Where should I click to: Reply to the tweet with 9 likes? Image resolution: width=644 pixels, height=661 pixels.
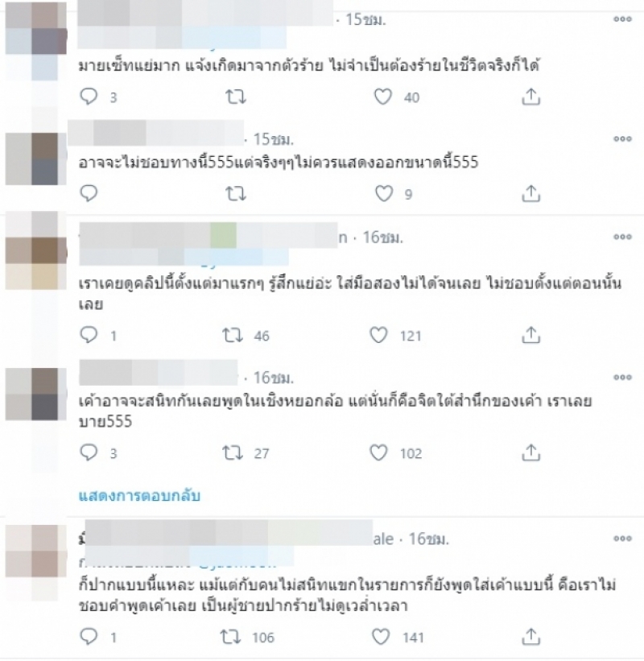pos(89,193)
